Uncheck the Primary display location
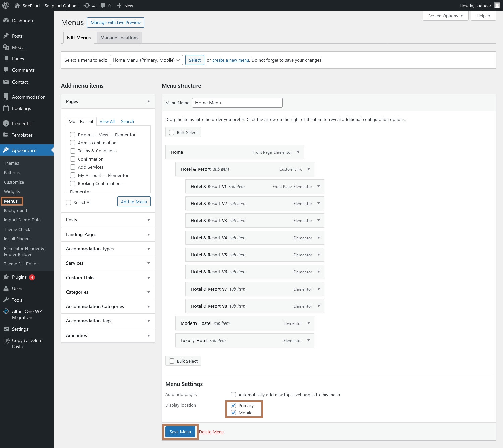The height and width of the screenshot is (448, 503). (x=233, y=405)
